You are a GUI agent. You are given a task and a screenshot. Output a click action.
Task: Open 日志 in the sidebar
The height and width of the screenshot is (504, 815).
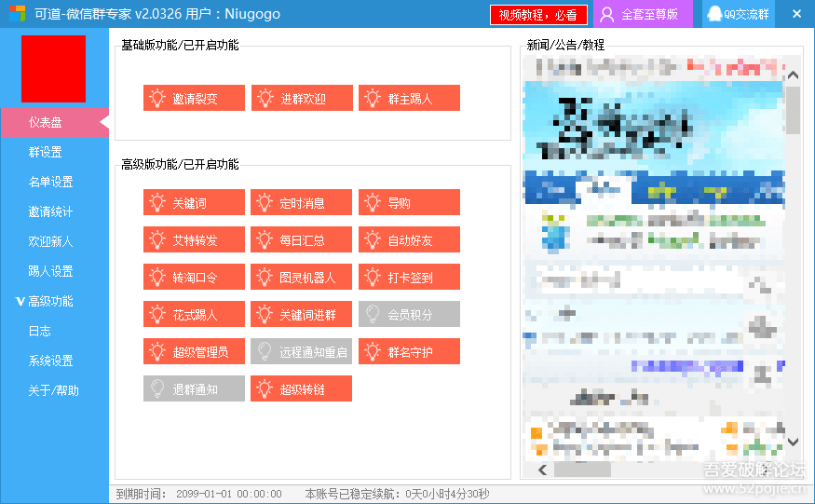point(55,331)
